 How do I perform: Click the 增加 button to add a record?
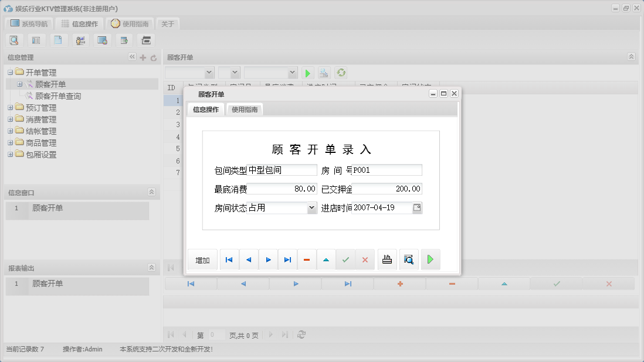click(x=202, y=259)
